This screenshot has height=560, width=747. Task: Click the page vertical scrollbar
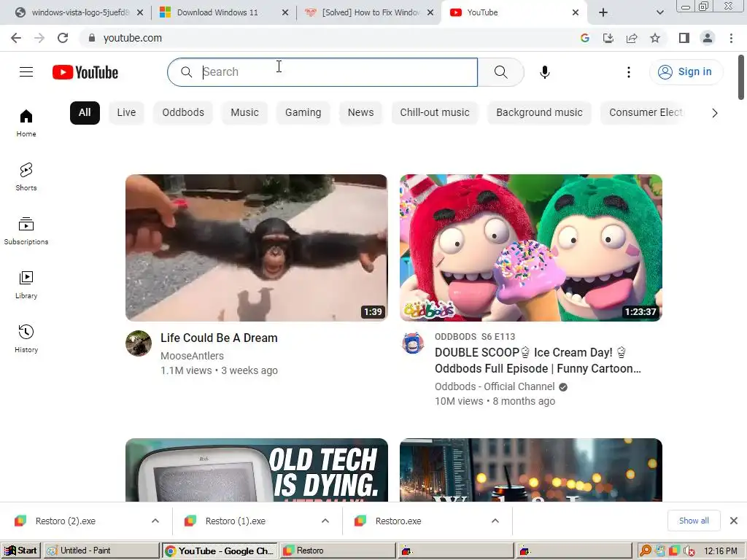[741, 77]
